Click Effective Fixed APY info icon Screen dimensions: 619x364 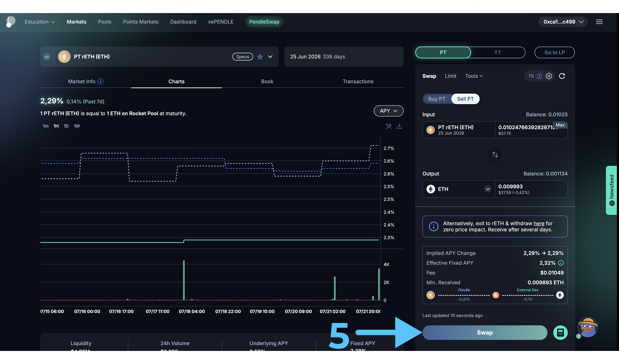pos(561,263)
